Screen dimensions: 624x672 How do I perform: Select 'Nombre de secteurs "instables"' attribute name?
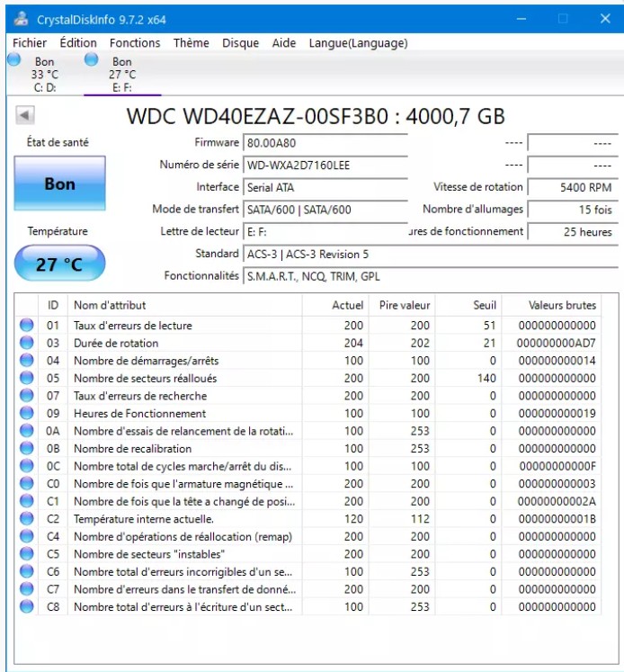pyautogui.click(x=149, y=554)
